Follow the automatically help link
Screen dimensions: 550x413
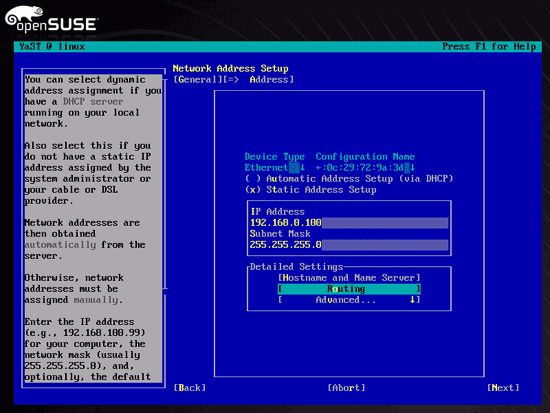coord(60,245)
